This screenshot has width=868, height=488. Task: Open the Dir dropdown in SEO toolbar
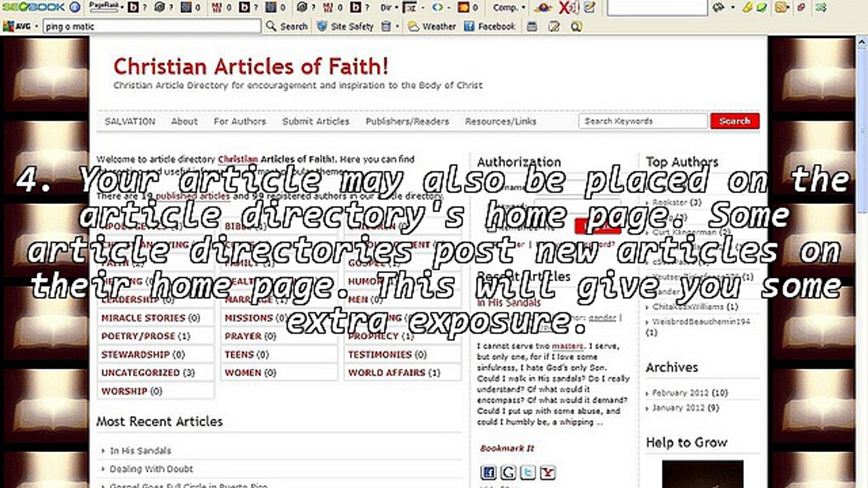tap(389, 7)
